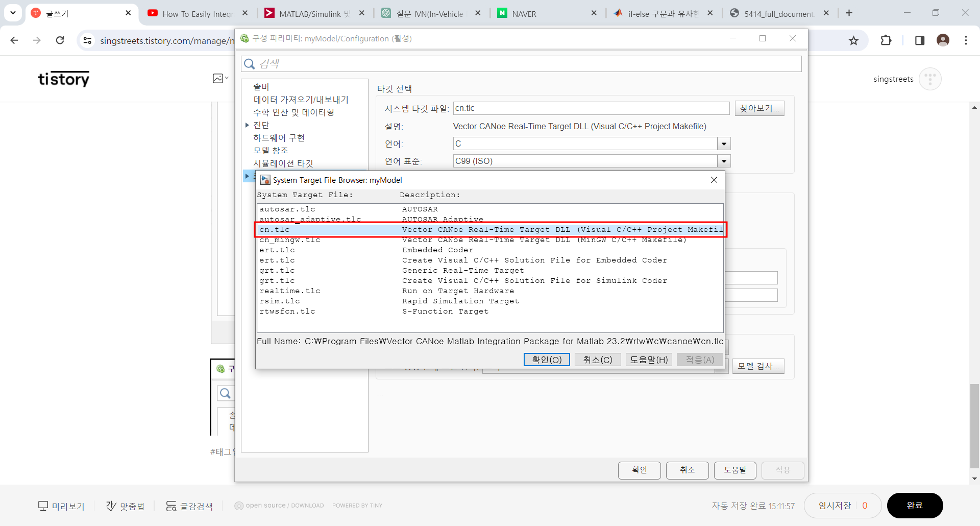
Task: Reload the current page
Action: [x=60, y=40]
